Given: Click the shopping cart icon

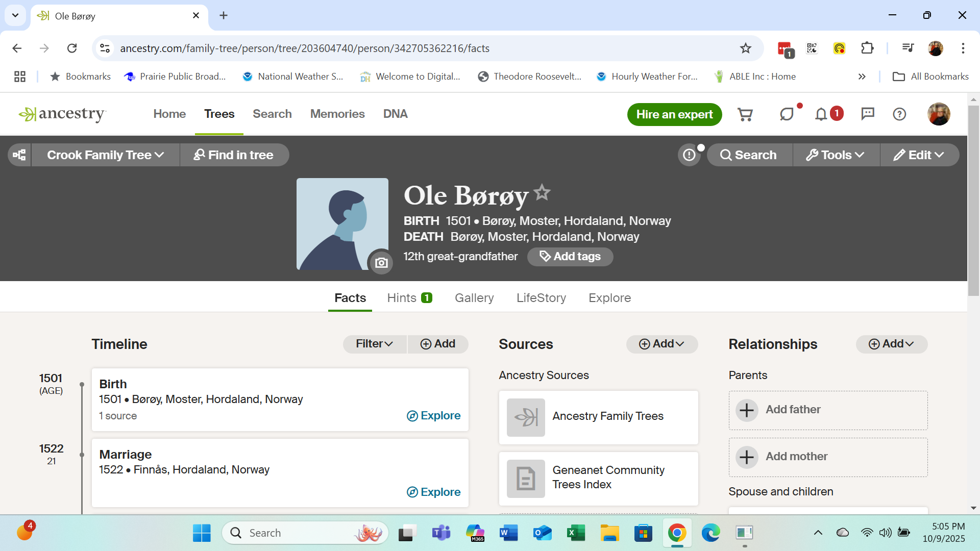Looking at the screenshot, I should click(745, 114).
